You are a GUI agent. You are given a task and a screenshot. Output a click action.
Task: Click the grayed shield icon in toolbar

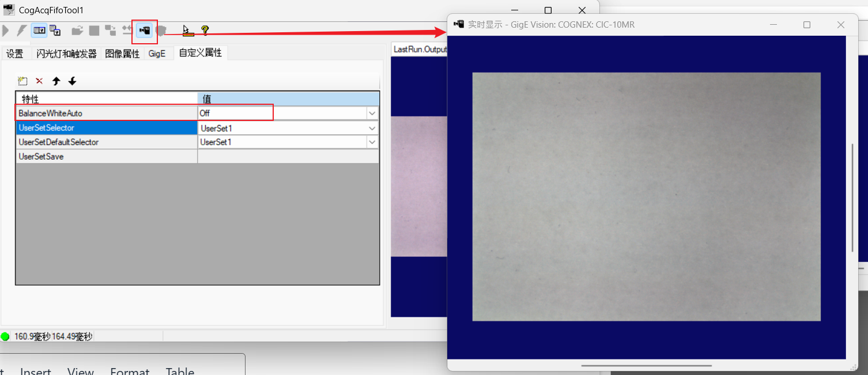[161, 31]
